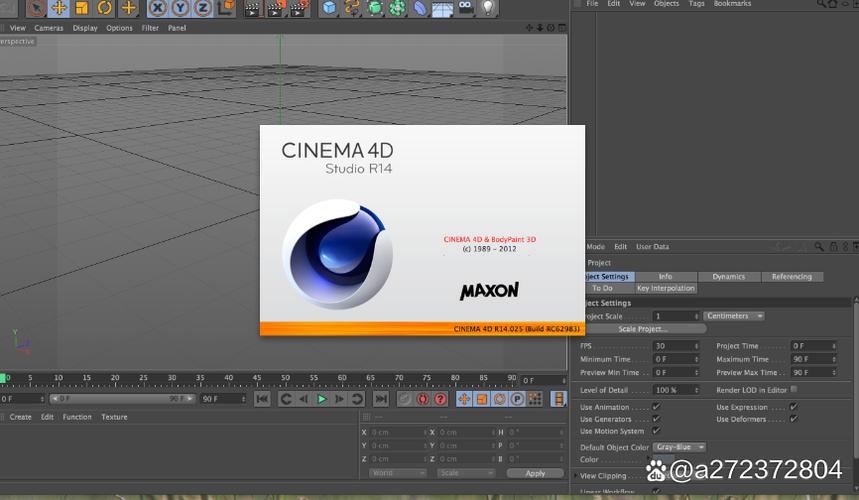Select the Scale tool in top toolbar
This screenshot has height=500, width=859.
pyautogui.click(x=82, y=8)
